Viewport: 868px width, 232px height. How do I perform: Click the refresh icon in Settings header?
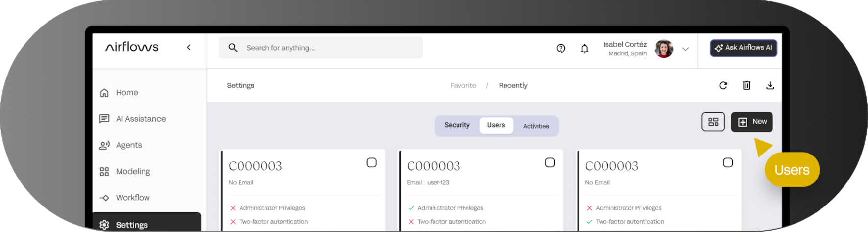coord(723,85)
